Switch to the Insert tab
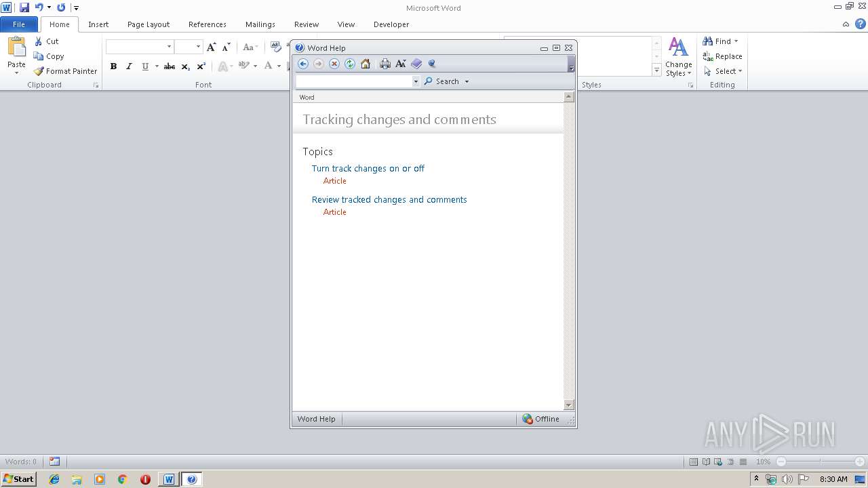This screenshot has height=488, width=868. [x=98, y=24]
